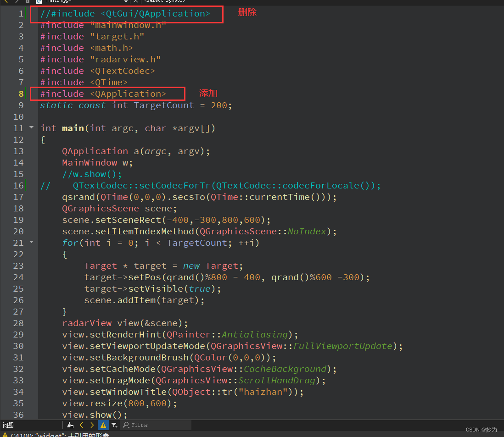Click the CSDN @妙为 watermark text

[x=482, y=430]
